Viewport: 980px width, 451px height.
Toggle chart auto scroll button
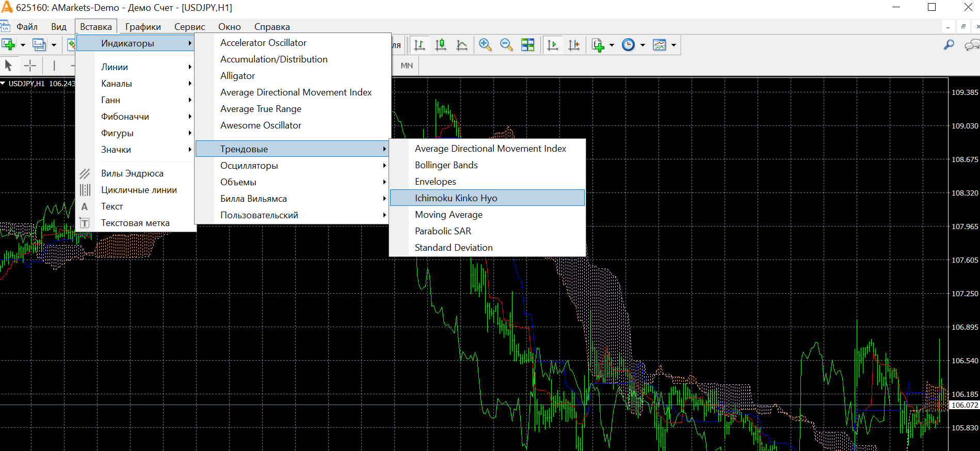[552, 45]
